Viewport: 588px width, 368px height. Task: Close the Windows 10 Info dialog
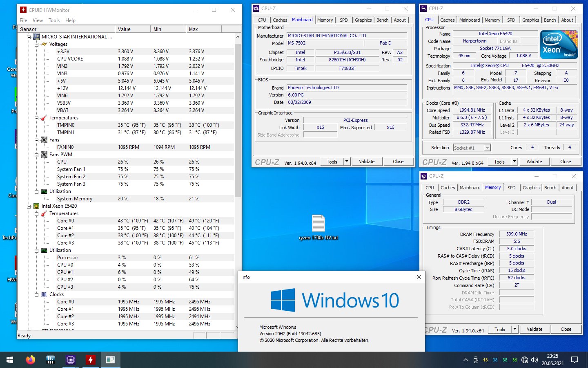coord(419,277)
